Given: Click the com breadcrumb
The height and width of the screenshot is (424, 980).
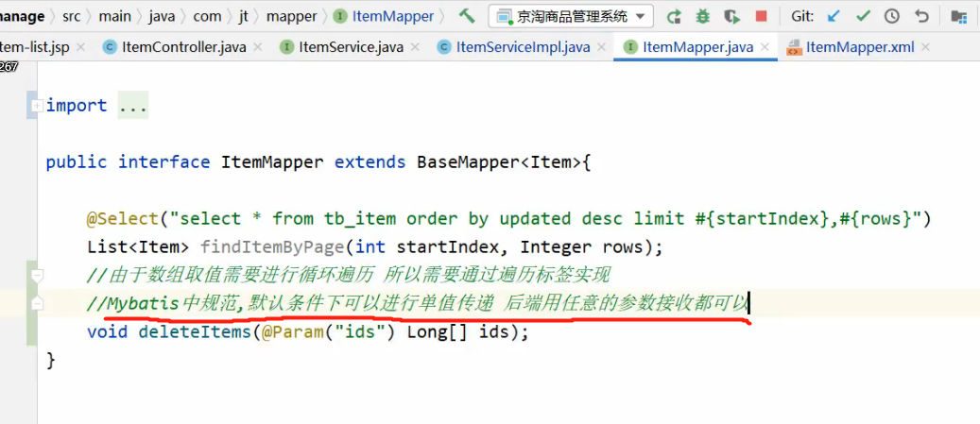Looking at the screenshot, I should click(207, 16).
